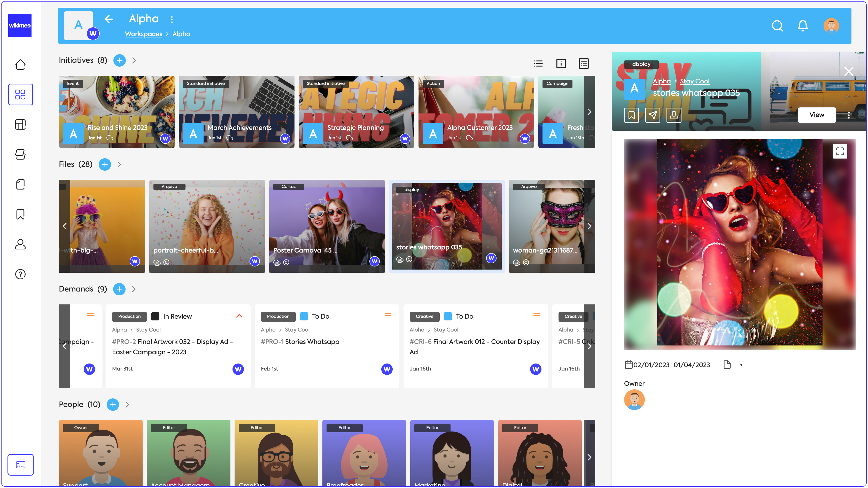Open Alpha workspace three-dot menu
This screenshot has width=868, height=488.
tap(172, 20)
